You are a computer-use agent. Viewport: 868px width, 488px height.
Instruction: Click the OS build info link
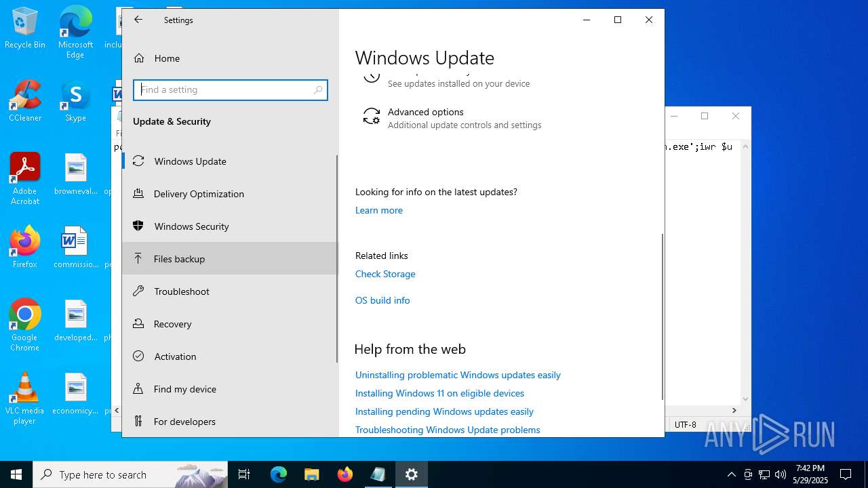click(x=382, y=300)
